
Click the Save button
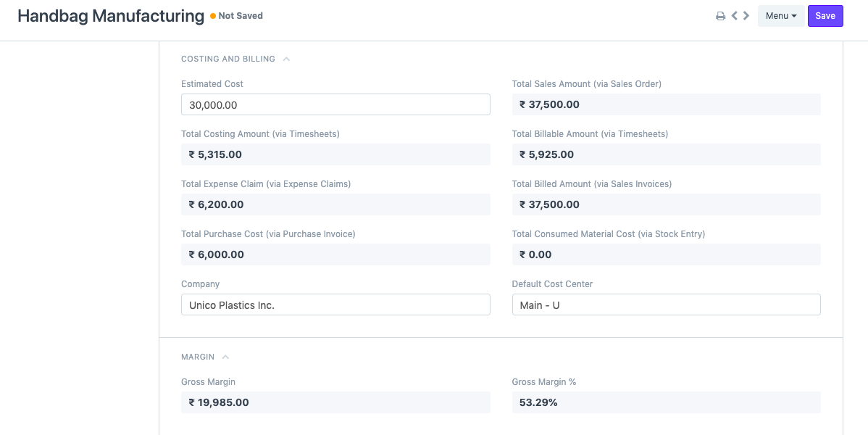click(825, 15)
